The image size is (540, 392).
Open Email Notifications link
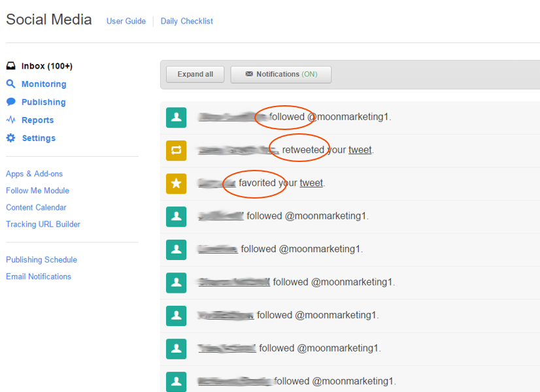click(x=39, y=277)
